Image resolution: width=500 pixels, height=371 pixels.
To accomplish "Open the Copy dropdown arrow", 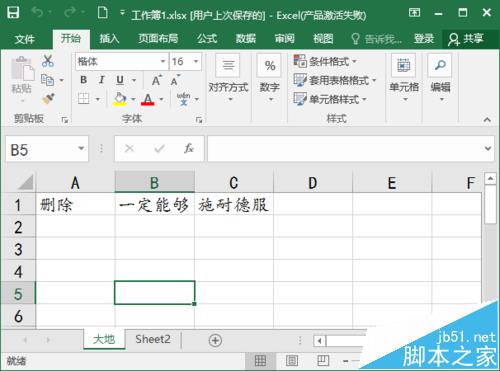I will (x=61, y=80).
